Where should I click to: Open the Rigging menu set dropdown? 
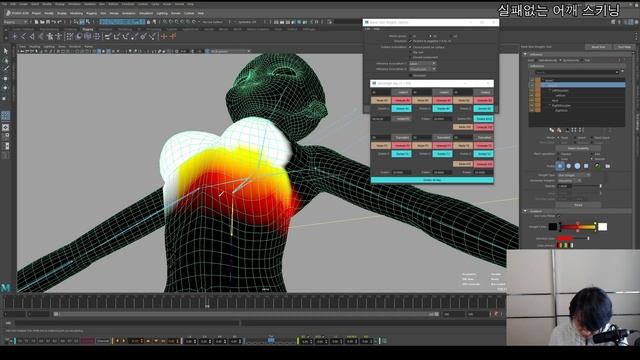[16, 22]
